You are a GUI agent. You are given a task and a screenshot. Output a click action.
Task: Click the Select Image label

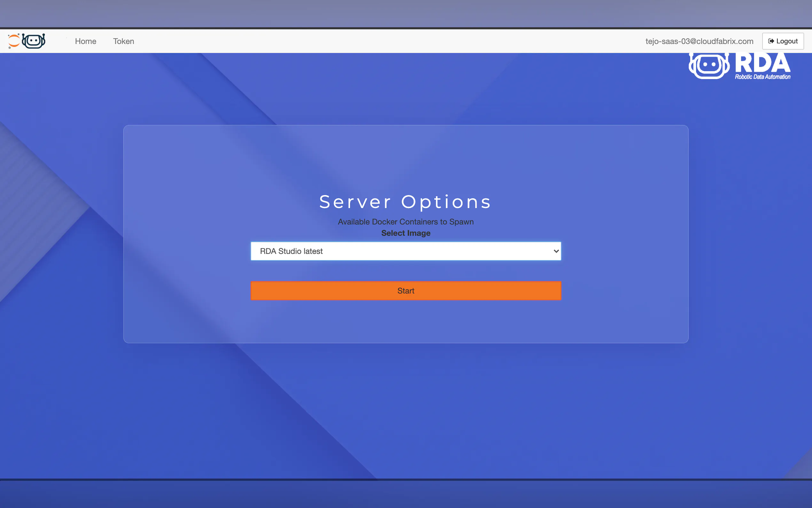pos(405,233)
